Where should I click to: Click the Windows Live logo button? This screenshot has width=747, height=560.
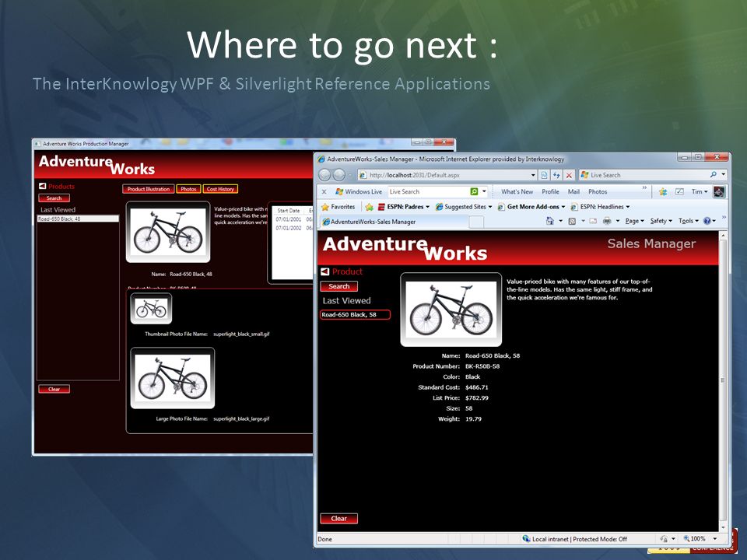(x=359, y=191)
